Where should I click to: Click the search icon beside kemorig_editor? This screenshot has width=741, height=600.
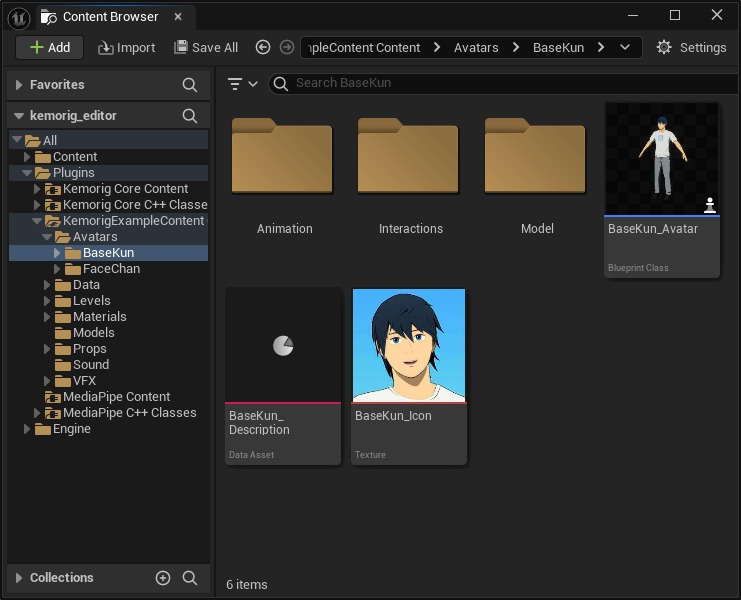coord(190,116)
